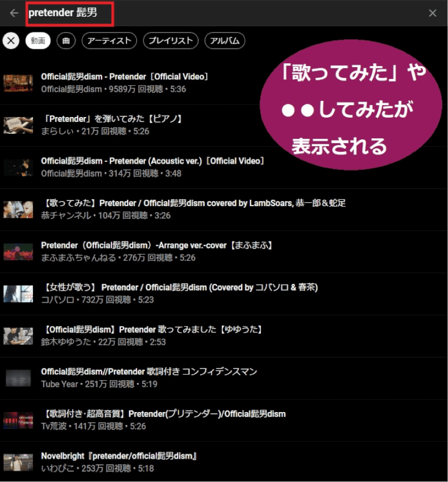Viewport: 448px width, 482px height.
Task: Open Novelbright pretender cover title
Action: 119,456
